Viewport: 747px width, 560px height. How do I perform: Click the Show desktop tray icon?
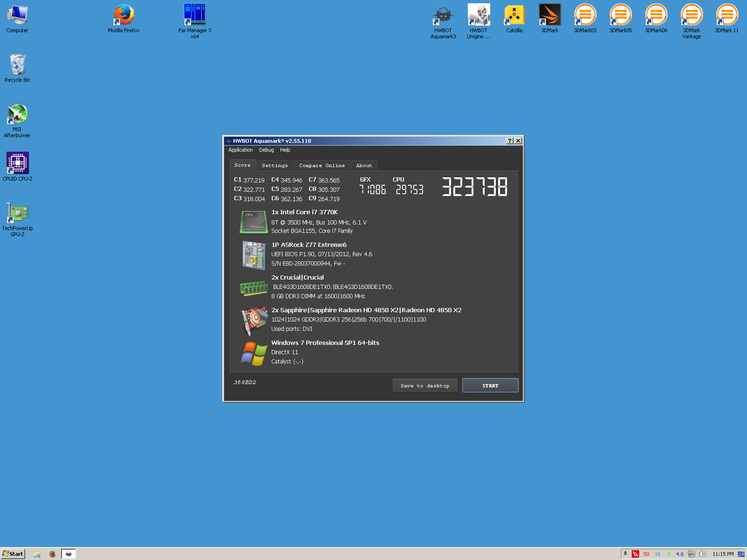(741, 554)
